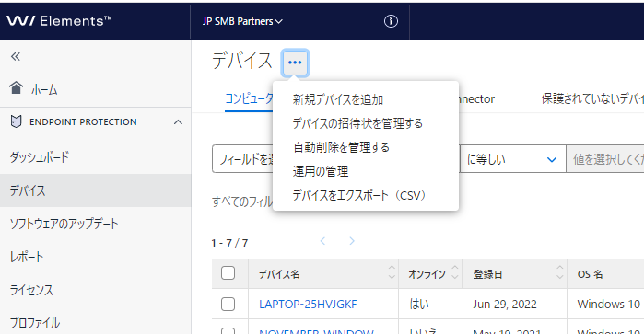Click the OS 名 column header
Image resolution: width=644 pixels, height=334 pixels.
pyautogui.click(x=591, y=274)
